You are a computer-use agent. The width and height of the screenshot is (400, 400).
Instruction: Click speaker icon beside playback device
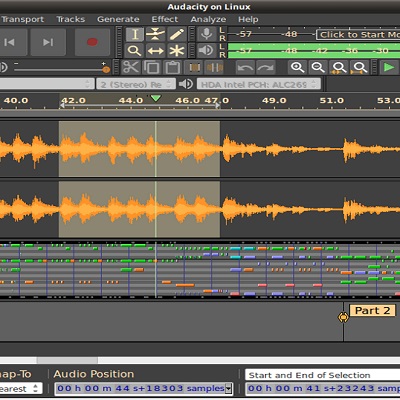coord(186,84)
